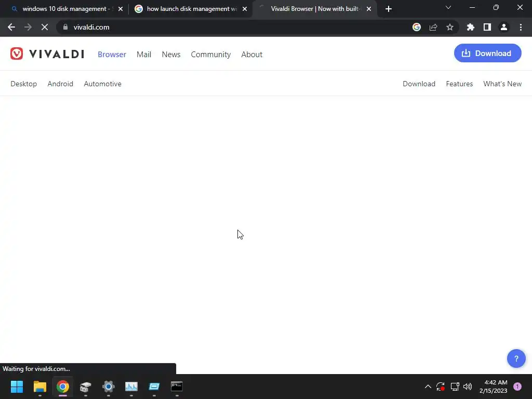The width and height of the screenshot is (532, 399).
Task: Open the blue window-shaped taskbar icon
Action: pyautogui.click(x=154, y=387)
